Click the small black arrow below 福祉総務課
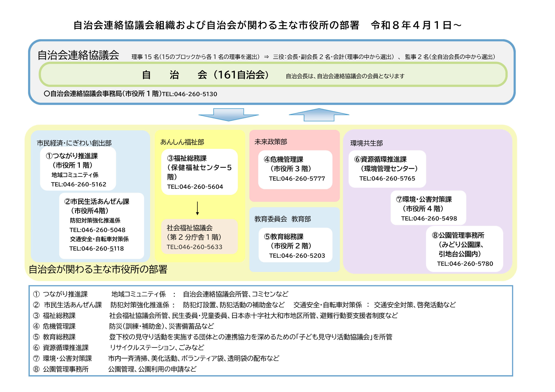 (197, 208)
